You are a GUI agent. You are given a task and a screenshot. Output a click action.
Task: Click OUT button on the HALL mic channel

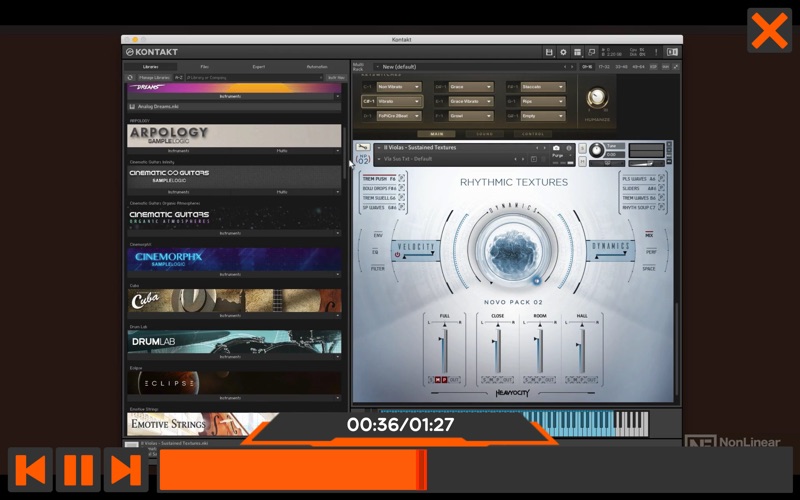591,380
